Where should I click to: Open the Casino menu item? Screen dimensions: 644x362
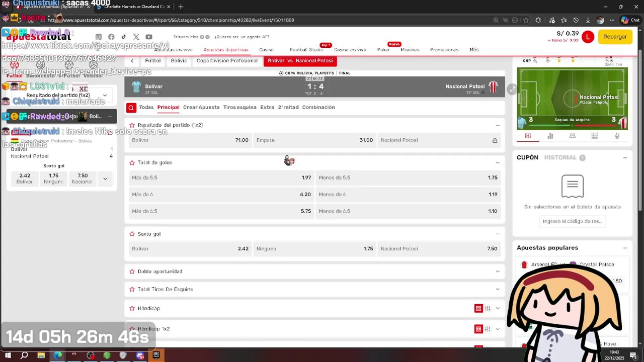point(266,50)
